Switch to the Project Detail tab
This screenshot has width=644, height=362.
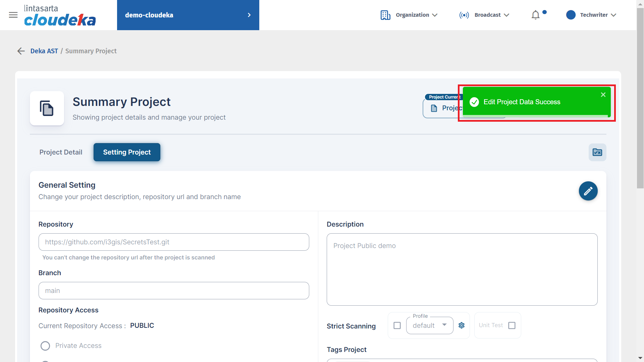tap(61, 153)
